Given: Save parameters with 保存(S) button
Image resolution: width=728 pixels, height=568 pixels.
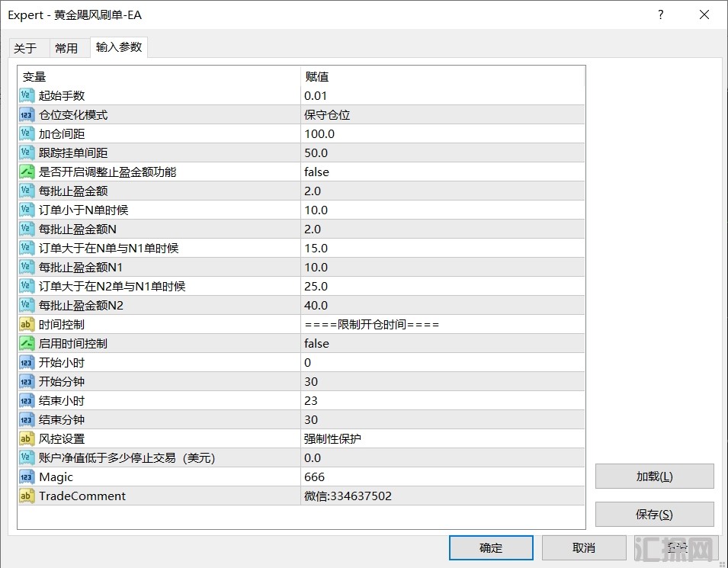Looking at the screenshot, I should (x=654, y=514).
